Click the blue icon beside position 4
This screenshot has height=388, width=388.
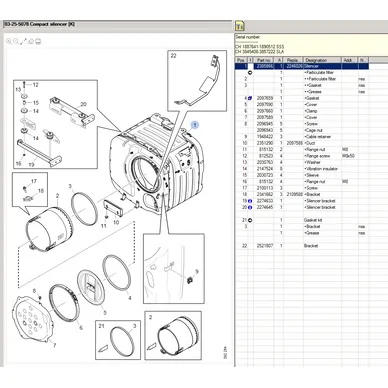point(250,98)
